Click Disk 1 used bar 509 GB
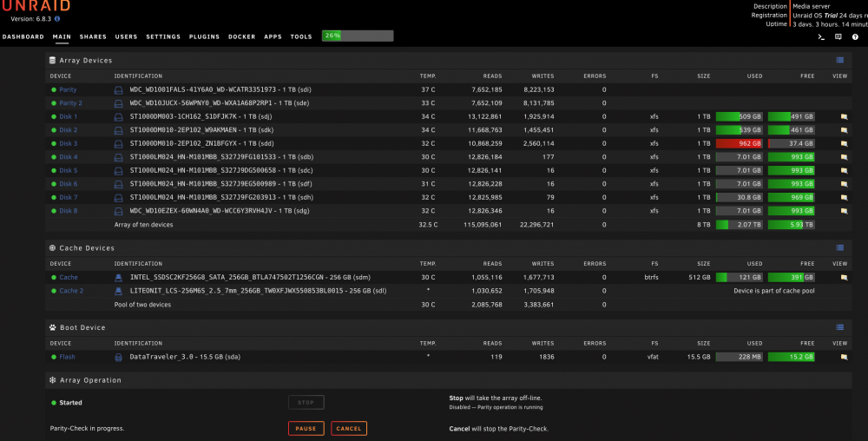The height and width of the screenshot is (441, 868). 739,116
